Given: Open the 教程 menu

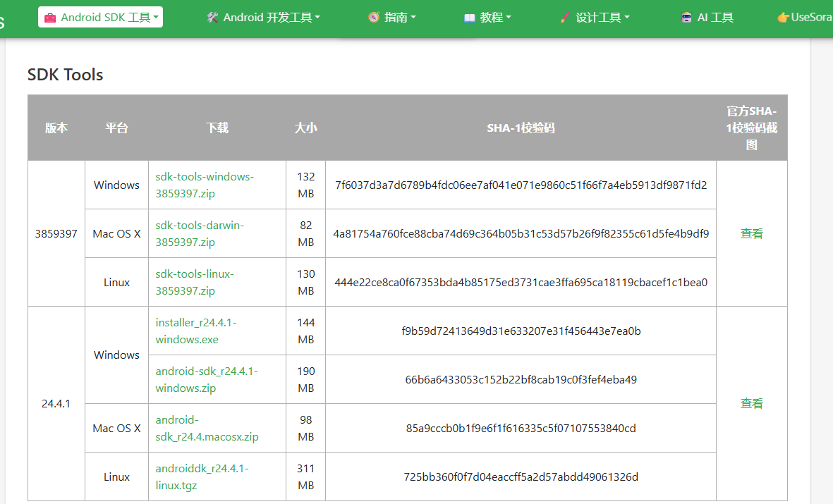Looking at the screenshot, I should (x=487, y=18).
